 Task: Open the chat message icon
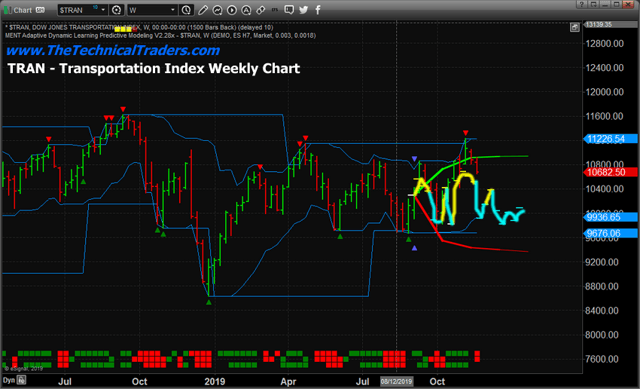289,10
